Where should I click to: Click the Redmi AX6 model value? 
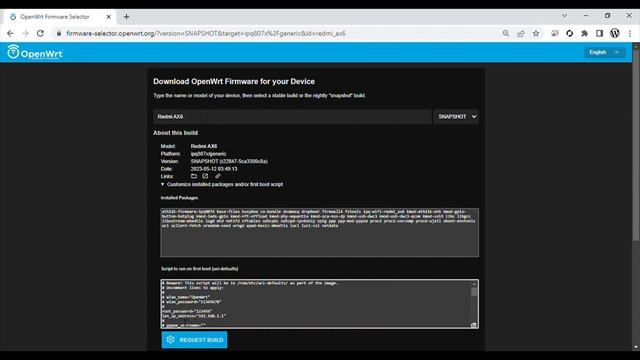point(204,146)
